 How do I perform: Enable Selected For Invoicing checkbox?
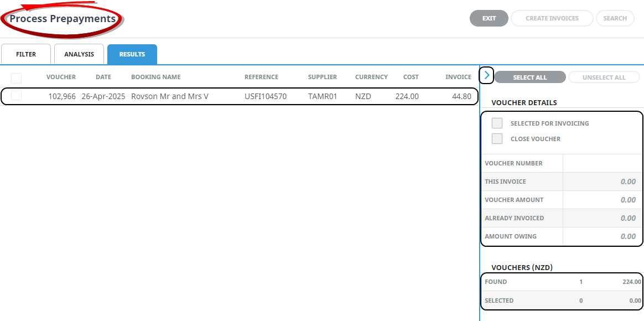pos(497,123)
